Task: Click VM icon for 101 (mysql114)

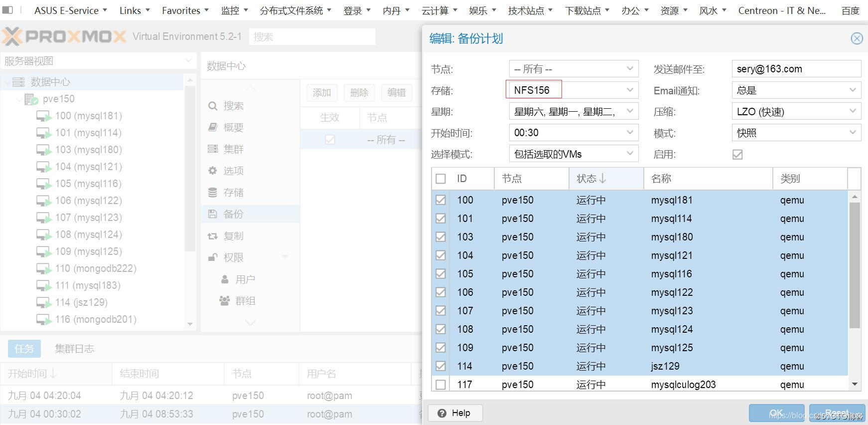Action: pyautogui.click(x=44, y=133)
